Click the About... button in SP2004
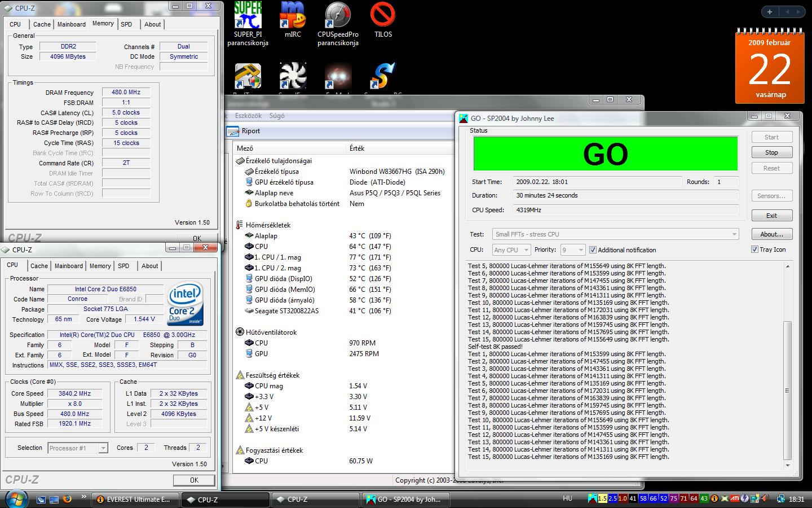 (771, 234)
